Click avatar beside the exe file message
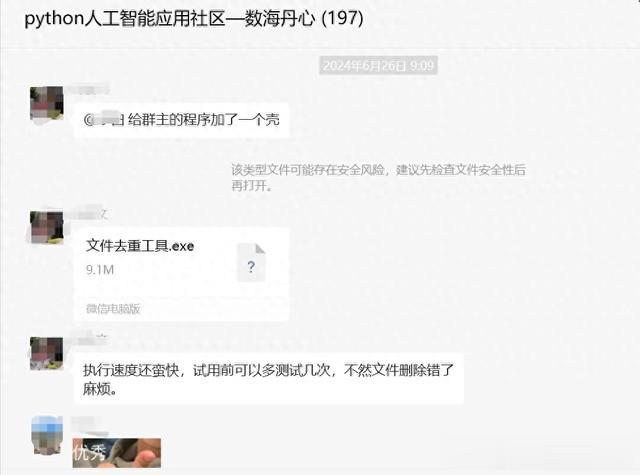 47,227
